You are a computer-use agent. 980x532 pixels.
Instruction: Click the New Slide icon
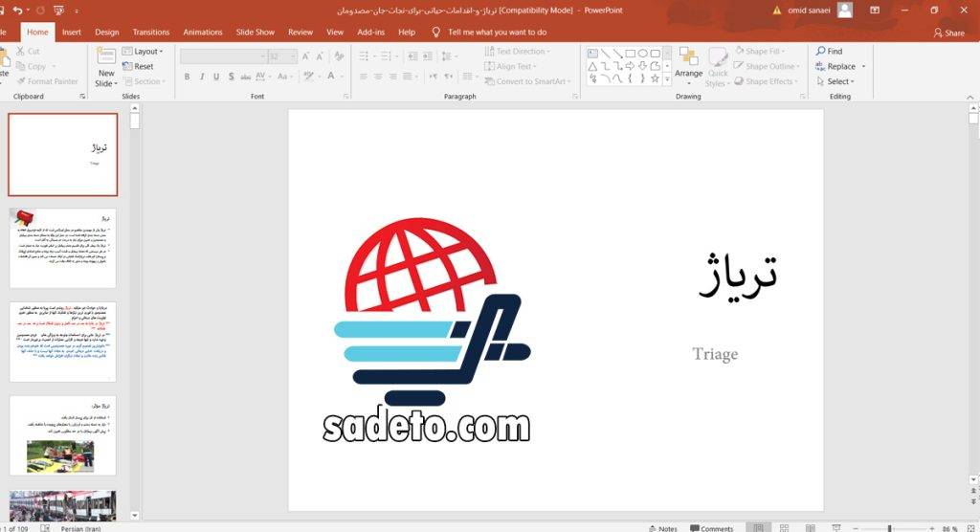tap(106, 56)
